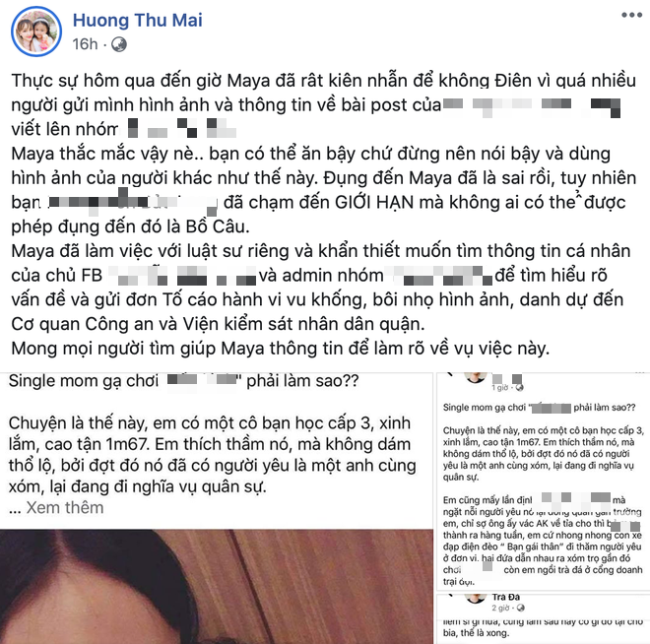Click blurred name after 'của chủ FB'
Image resolution: width=650 pixels, height=644 pixels.
click(182, 276)
